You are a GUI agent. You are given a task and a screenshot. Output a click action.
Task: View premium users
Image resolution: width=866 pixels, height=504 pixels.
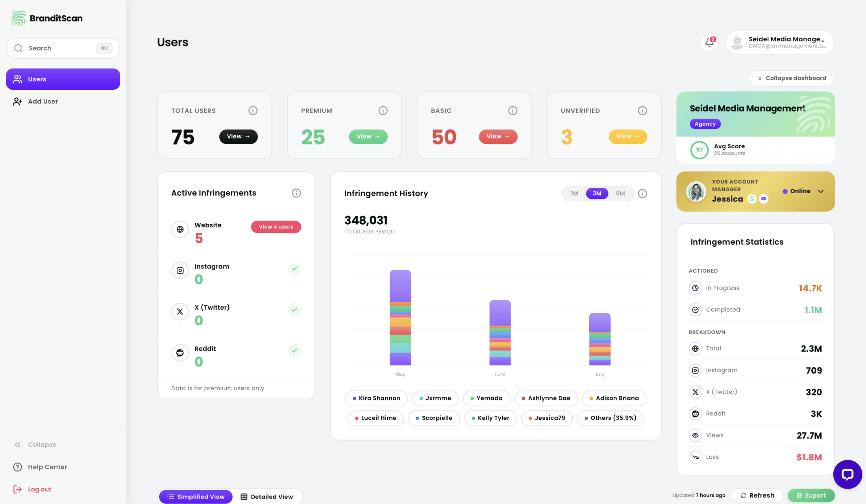click(368, 137)
